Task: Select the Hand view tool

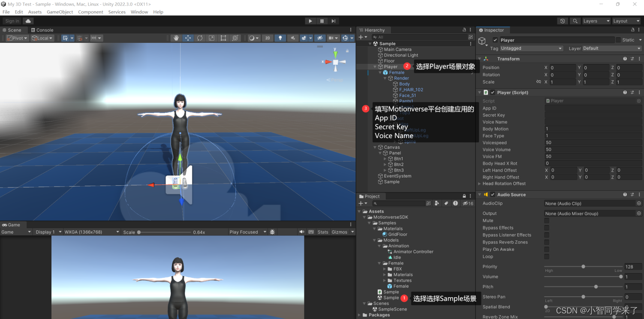Action: tap(176, 38)
